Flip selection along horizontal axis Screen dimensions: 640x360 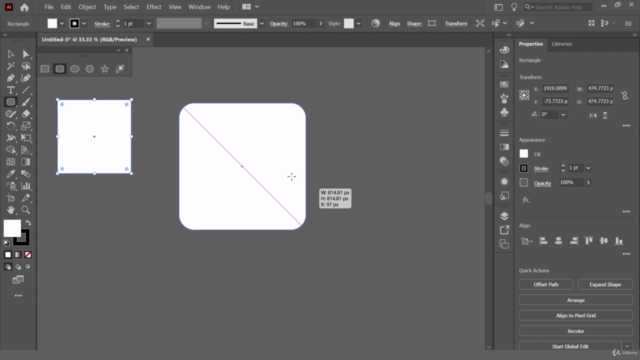coord(593,116)
